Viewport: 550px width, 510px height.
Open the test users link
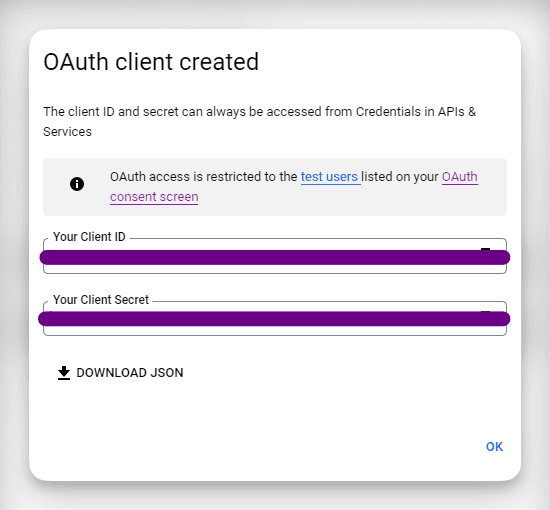tap(329, 177)
